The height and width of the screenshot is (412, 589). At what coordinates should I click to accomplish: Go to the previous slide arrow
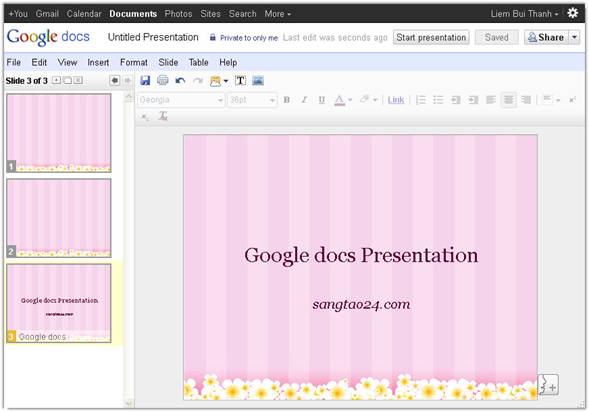(115, 80)
